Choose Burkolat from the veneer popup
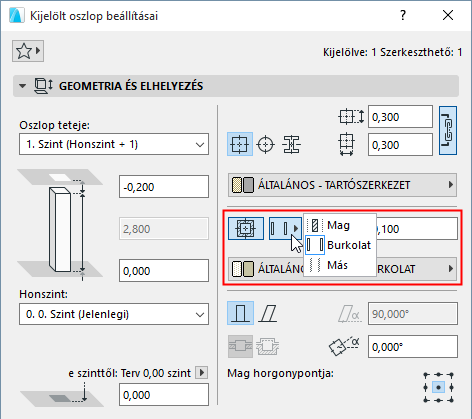Viewport: 472px width, 419px height. tap(340, 245)
